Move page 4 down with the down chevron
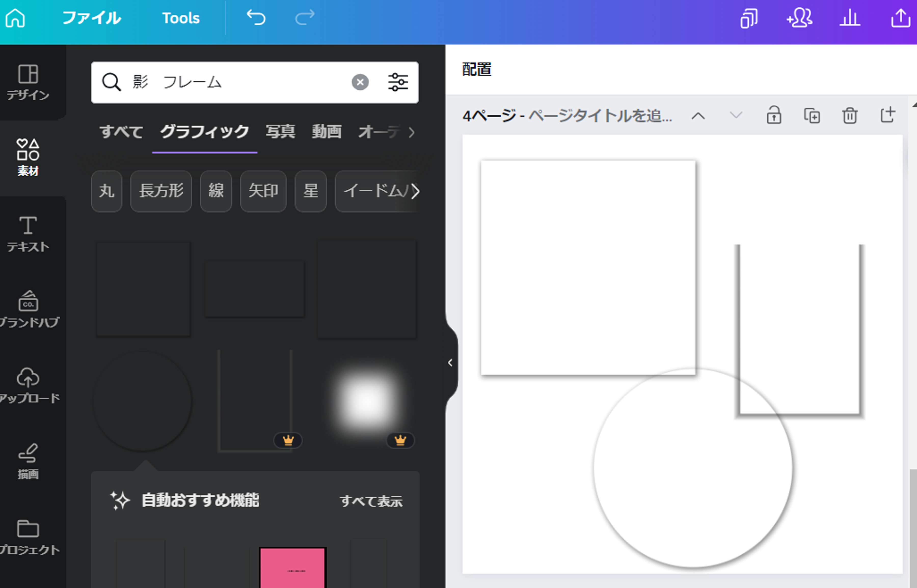Viewport: 917px width, 588px height. tap(736, 115)
